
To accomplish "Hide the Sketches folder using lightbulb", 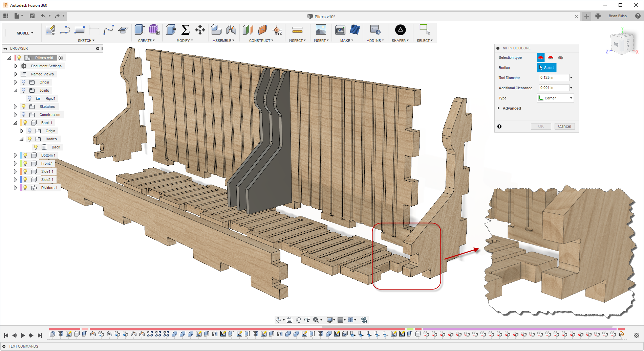I will (24, 107).
